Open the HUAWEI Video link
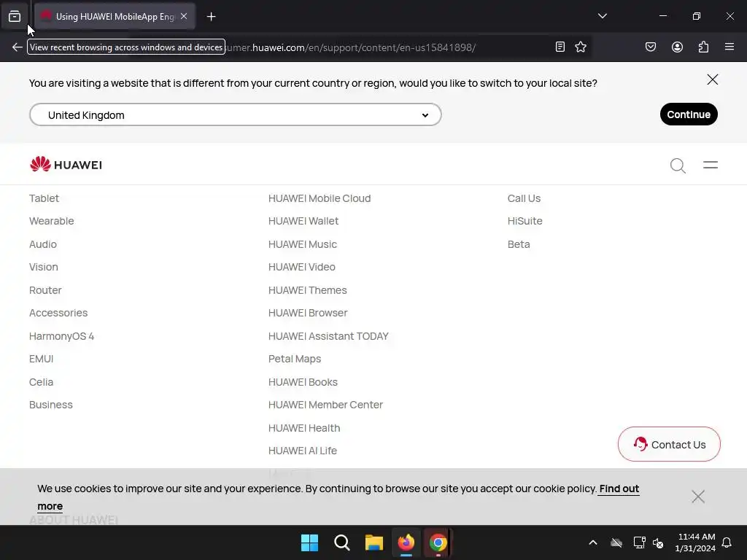 pos(301,267)
